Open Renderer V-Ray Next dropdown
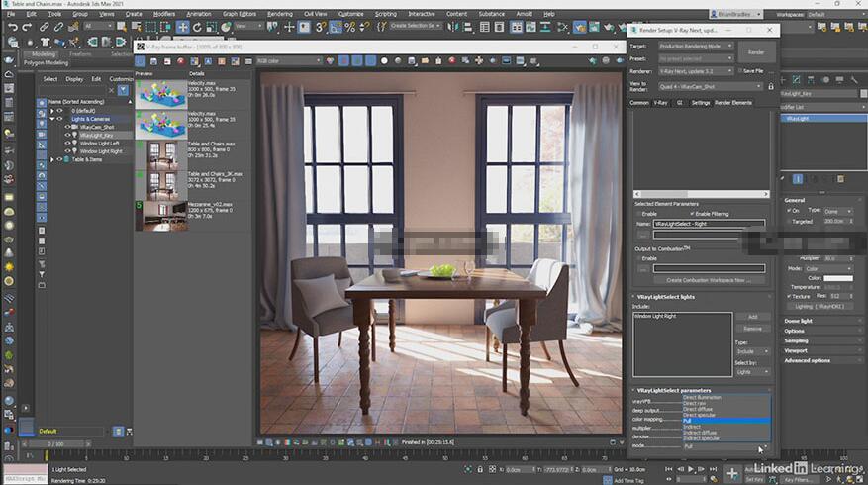The image size is (868, 485). click(696, 71)
